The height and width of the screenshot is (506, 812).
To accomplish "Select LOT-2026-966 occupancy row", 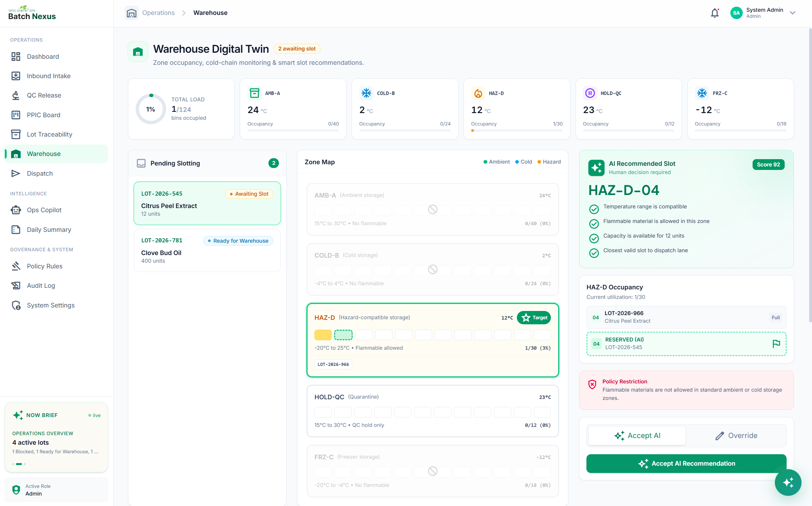I will coord(686,317).
